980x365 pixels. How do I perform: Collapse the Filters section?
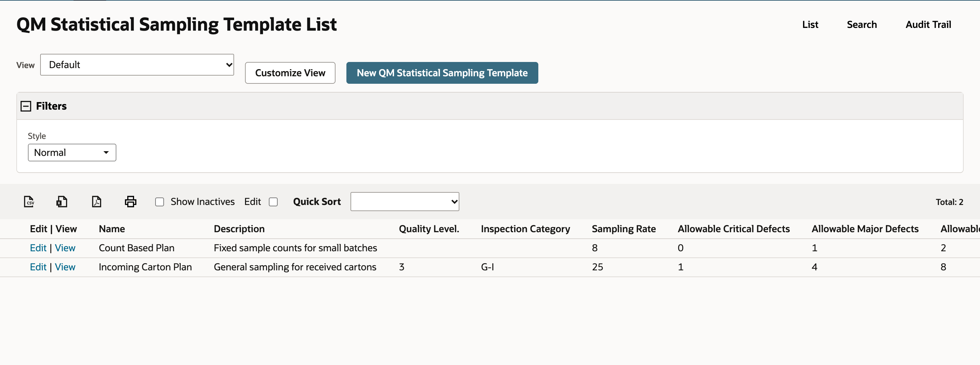(26, 106)
